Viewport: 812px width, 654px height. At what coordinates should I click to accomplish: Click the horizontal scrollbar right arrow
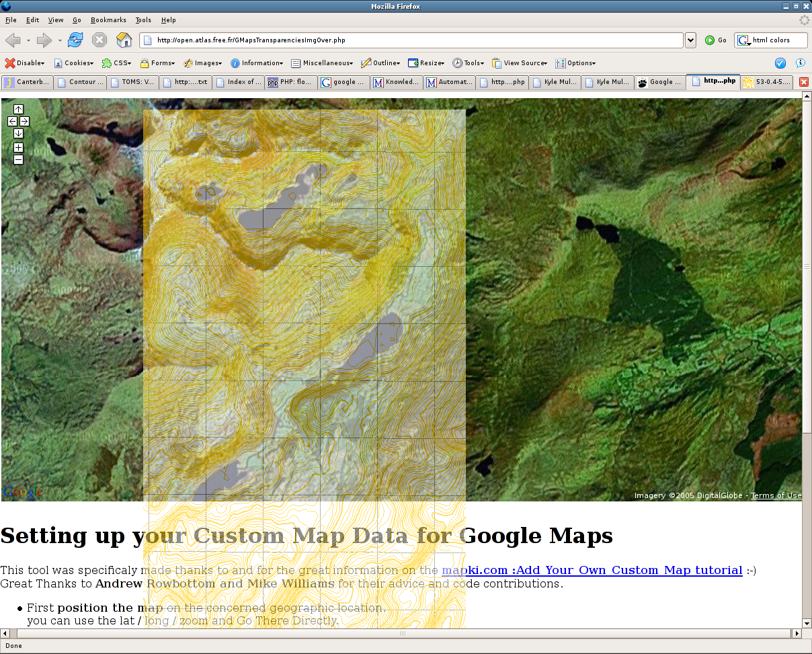click(x=797, y=633)
